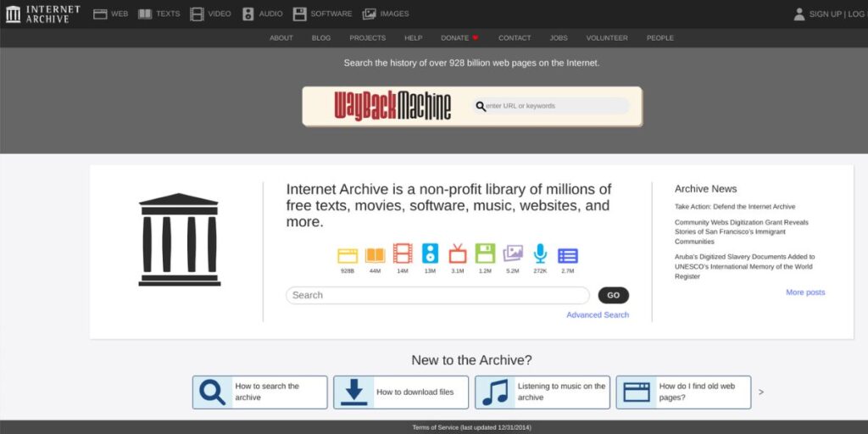Open Listening to music on the archive text
Screen dimensions: 868x434
561,392
